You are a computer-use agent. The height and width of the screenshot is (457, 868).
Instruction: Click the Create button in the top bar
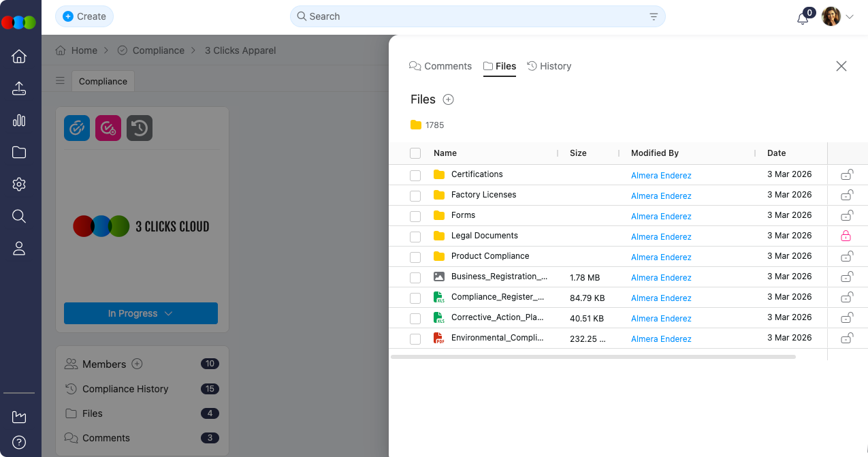[84, 16]
